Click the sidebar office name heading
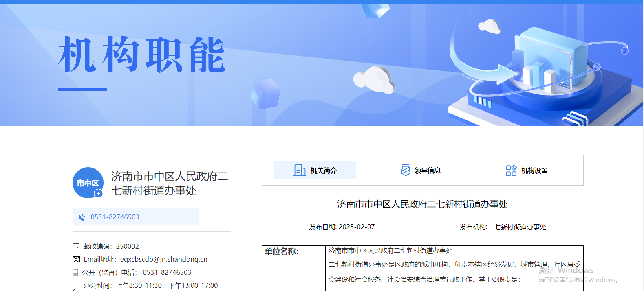The image size is (644, 291). (x=170, y=183)
